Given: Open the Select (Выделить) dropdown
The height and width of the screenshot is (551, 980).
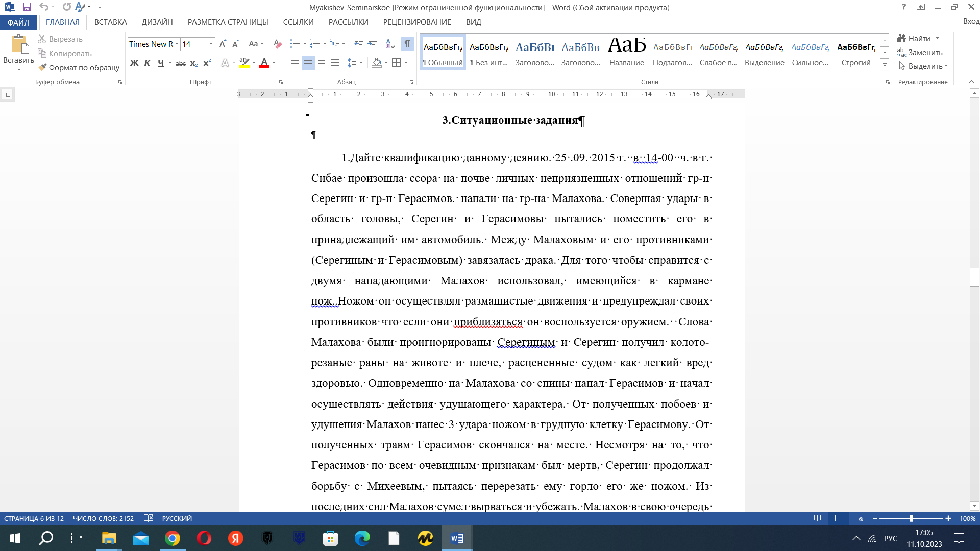Looking at the screenshot, I should pyautogui.click(x=923, y=66).
